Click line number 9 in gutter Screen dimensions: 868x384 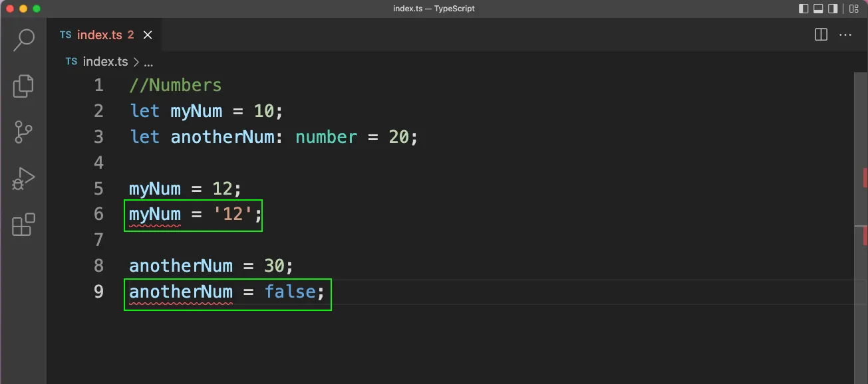(x=98, y=291)
